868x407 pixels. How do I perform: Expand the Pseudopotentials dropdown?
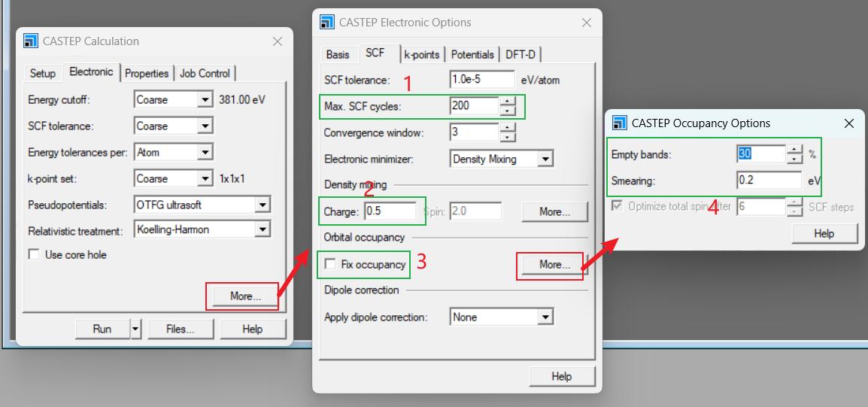pyautogui.click(x=263, y=205)
